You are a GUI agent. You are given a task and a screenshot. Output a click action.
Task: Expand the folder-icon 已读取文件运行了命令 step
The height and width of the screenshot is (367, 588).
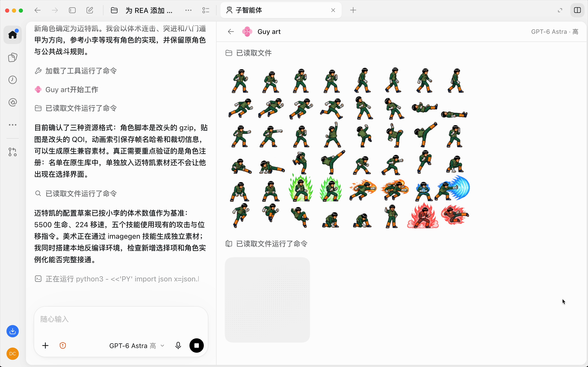tap(76, 108)
